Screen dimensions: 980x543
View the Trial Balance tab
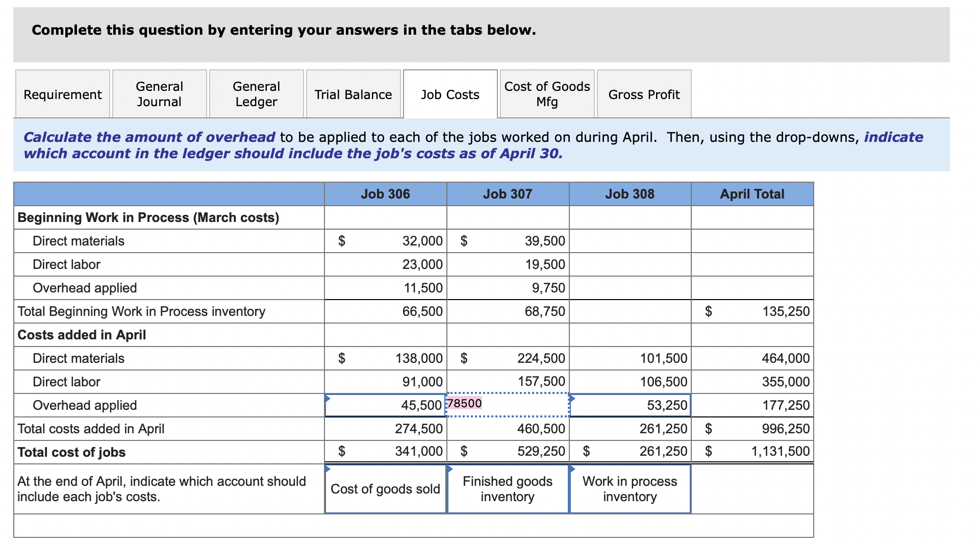[353, 94]
